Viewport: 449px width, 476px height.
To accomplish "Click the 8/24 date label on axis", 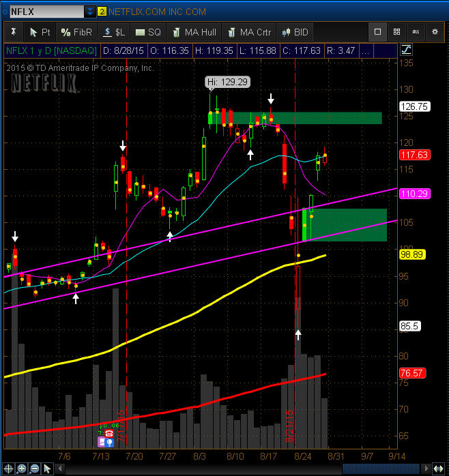I will (302, 457).
